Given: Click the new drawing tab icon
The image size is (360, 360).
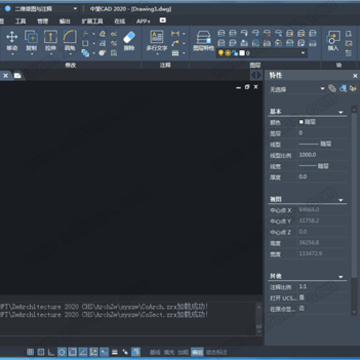Looking at the screenshot, I should pyautogui.click(x=17, y=76).
